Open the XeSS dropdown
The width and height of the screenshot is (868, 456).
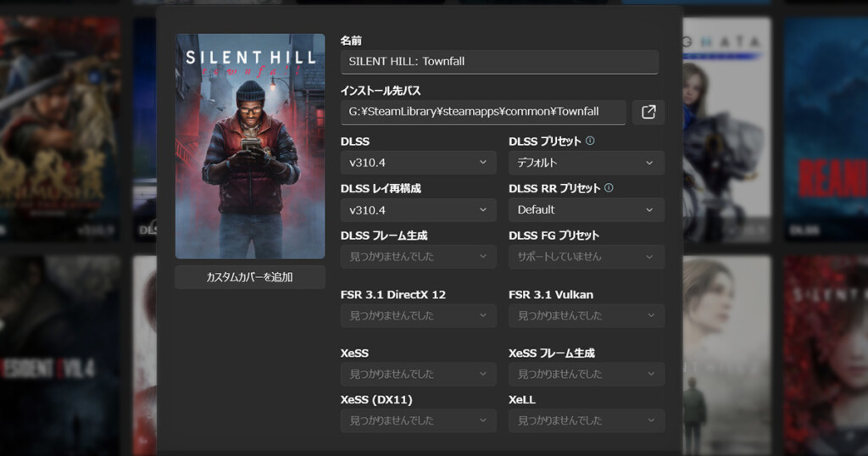(x=419, y=374)
